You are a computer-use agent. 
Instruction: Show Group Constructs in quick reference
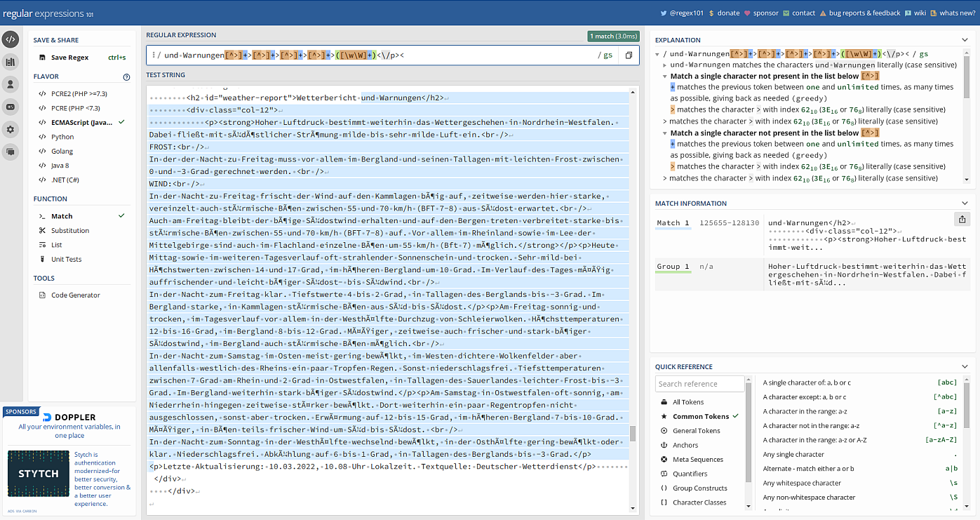click(x=700, y=488)
